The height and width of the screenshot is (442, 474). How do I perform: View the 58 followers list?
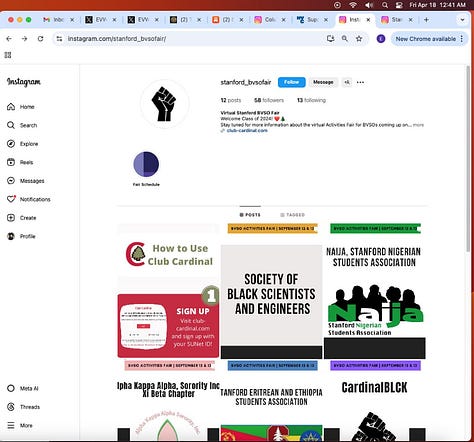tap(269, 100)
